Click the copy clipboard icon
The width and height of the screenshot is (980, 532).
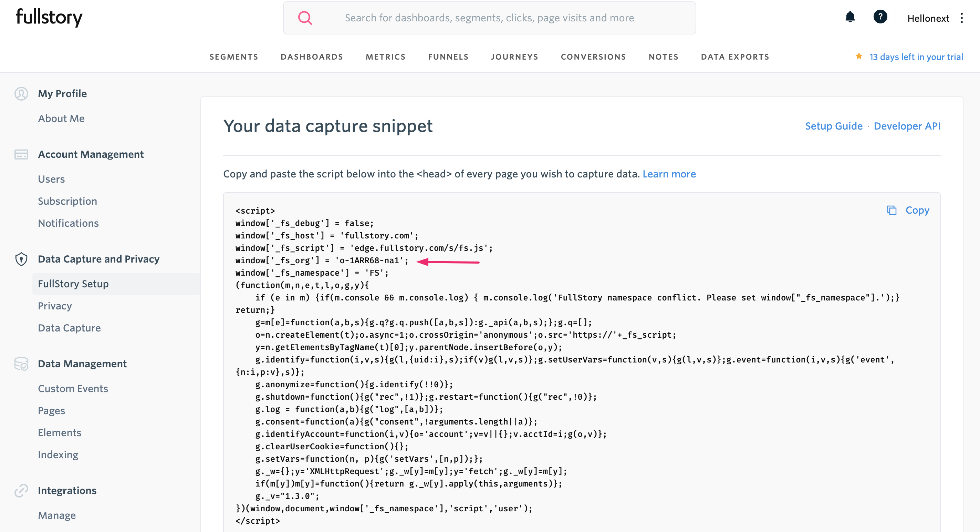tap(892, 210)
